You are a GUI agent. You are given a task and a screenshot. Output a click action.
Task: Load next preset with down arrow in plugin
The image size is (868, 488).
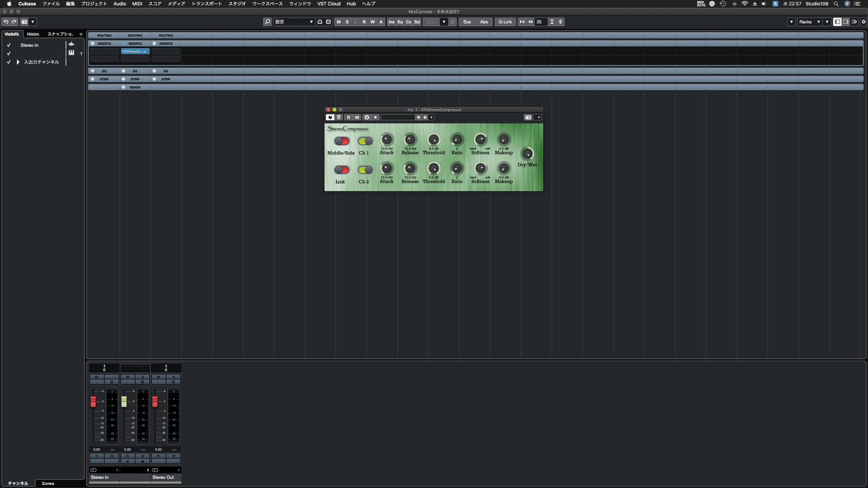[425, 117]
